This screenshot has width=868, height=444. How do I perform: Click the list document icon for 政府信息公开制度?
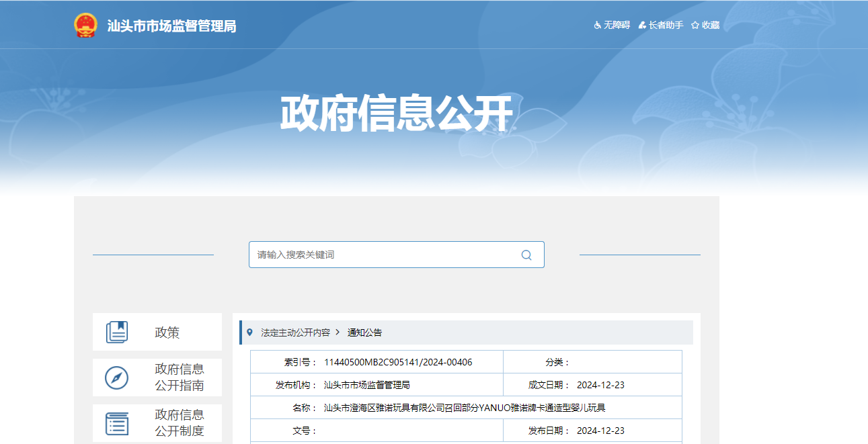point(117,423)
